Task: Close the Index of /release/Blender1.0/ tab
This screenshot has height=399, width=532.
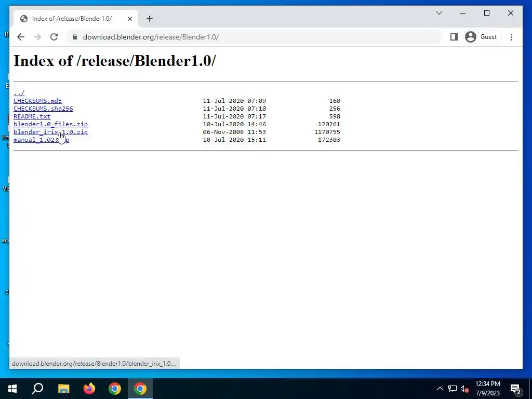Action: click(x=129, y=19)
